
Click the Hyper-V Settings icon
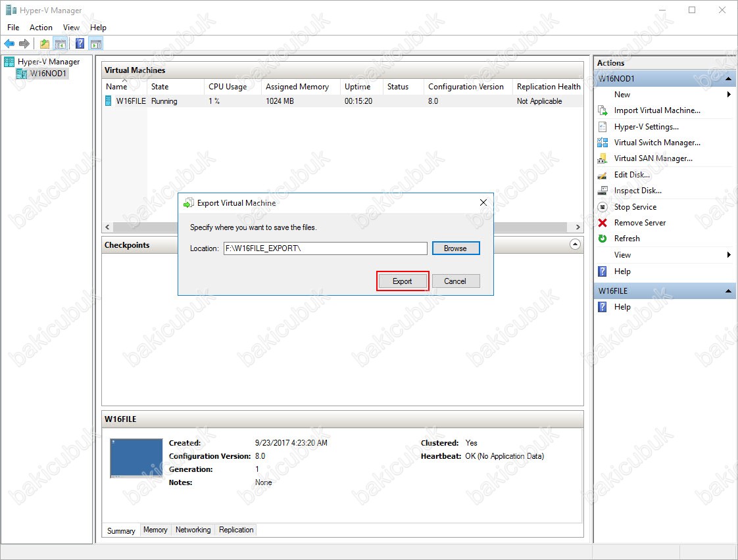[603, 126]
